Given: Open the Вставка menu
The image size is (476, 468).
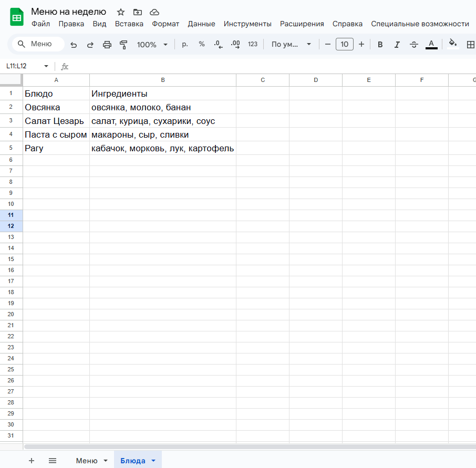Looking at the screenshot, I should point(129,24).
